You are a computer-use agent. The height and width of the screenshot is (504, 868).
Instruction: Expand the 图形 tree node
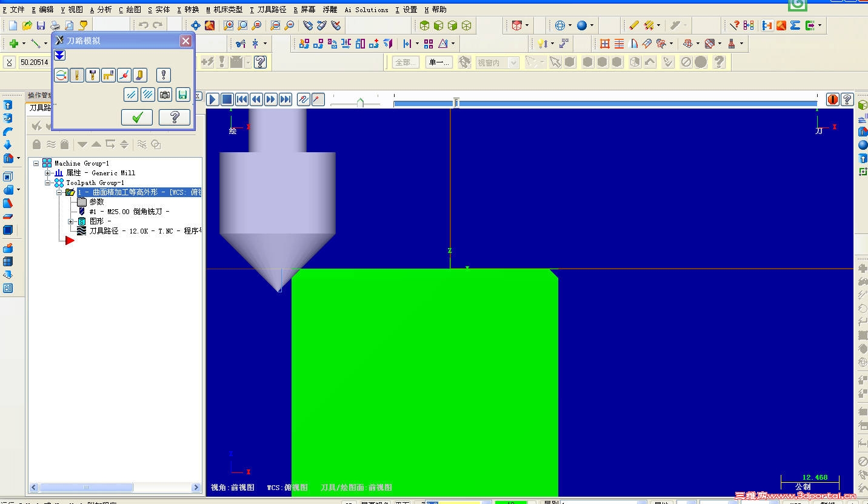point(71,221)
